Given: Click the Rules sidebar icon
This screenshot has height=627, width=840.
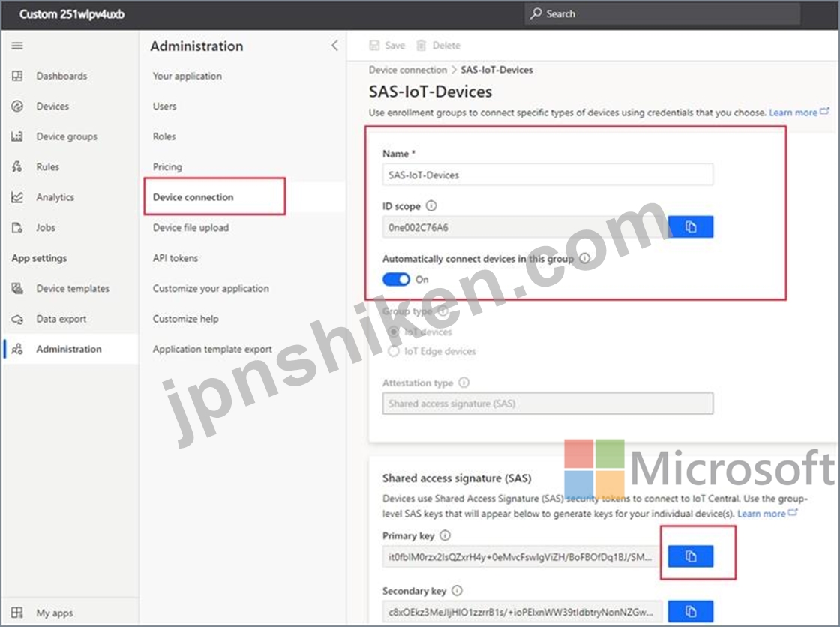Looking at the screenshot, I should pyautogui.click(x=17, y=166).
